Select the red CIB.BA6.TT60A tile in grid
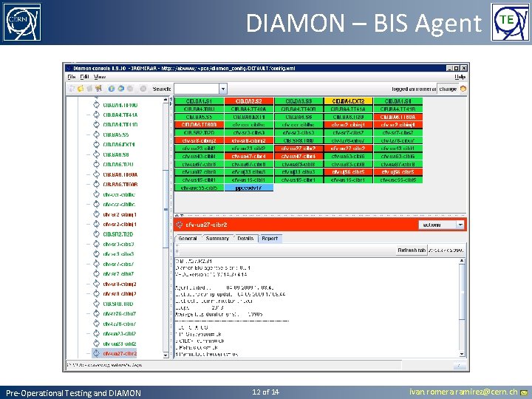This screenshot has width=532, height=399. (398, 117)
